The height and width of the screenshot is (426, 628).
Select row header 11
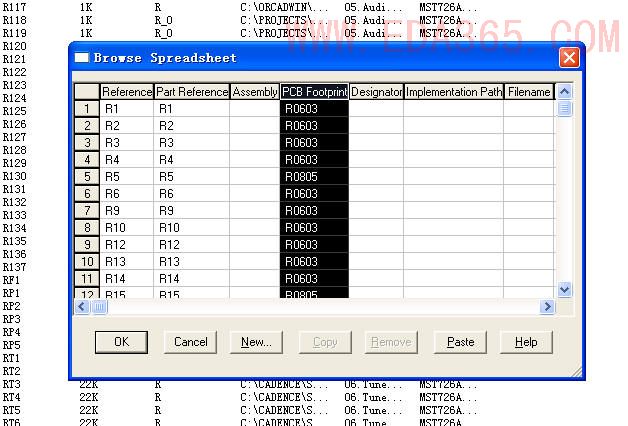[87, 278]
